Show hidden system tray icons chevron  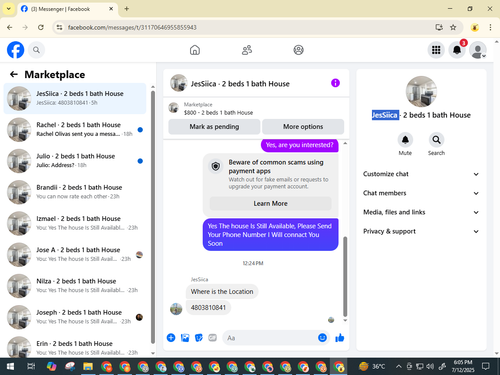coord(398,367)
